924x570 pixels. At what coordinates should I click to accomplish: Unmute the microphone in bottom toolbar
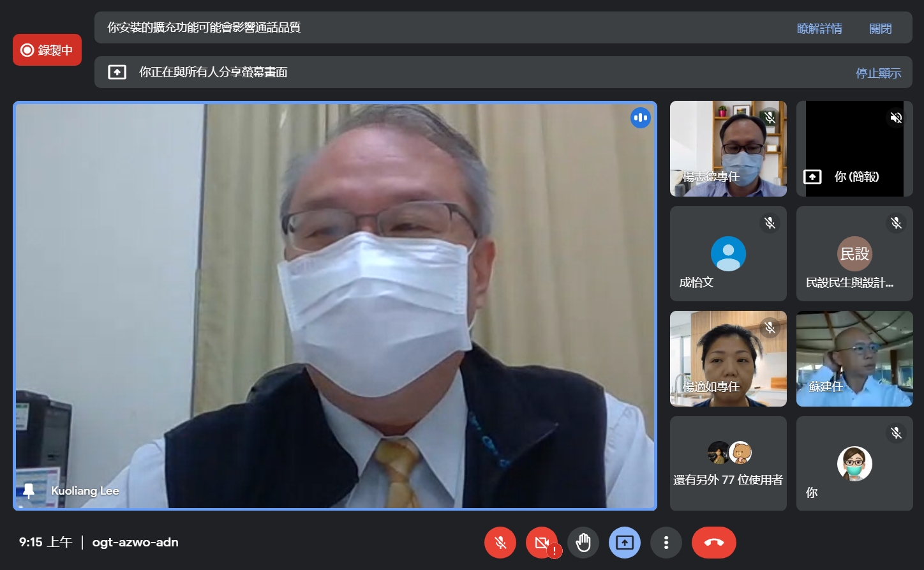(500, 543)
